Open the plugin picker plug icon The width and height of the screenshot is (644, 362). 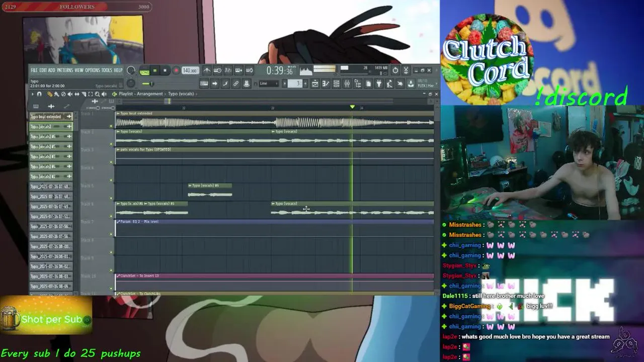(x=379, y=83)
